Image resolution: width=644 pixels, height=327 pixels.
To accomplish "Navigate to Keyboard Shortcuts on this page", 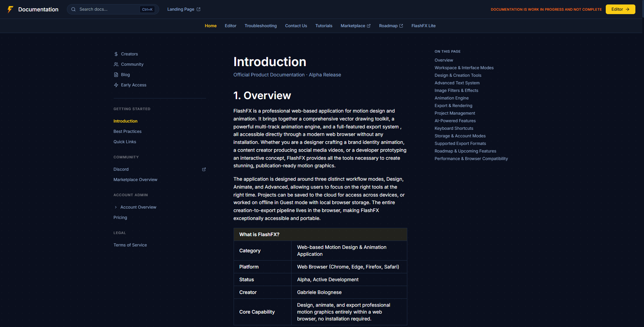I will pos(454,128).
